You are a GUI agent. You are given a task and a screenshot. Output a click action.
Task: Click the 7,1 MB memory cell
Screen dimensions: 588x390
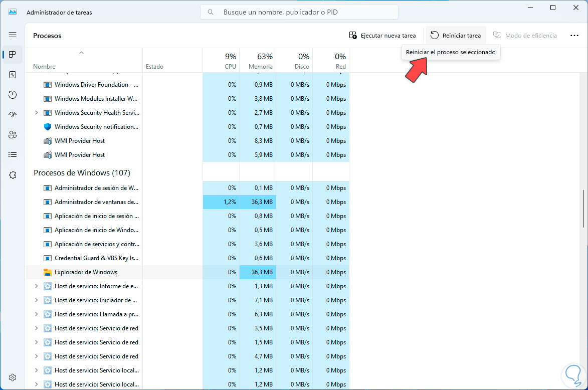pyautogui.click(x=258, y=300)
